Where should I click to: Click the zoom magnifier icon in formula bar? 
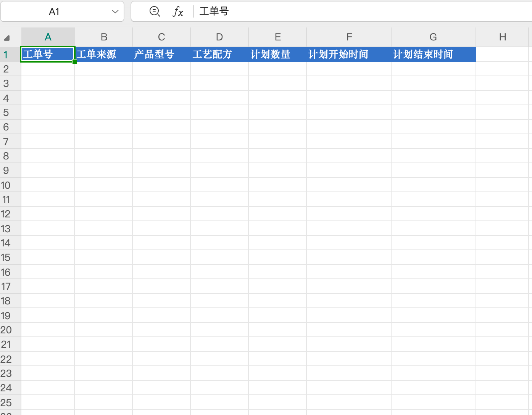coord(155,11)
